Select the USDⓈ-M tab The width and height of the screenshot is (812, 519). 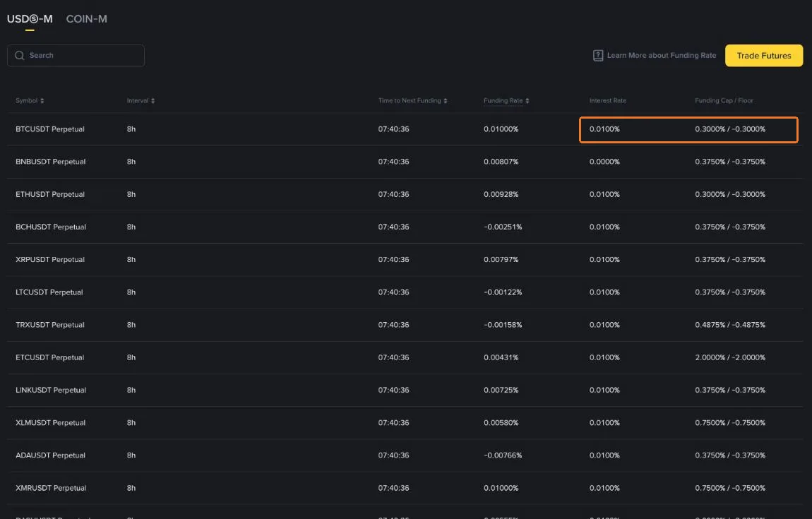tap(30, 19)
